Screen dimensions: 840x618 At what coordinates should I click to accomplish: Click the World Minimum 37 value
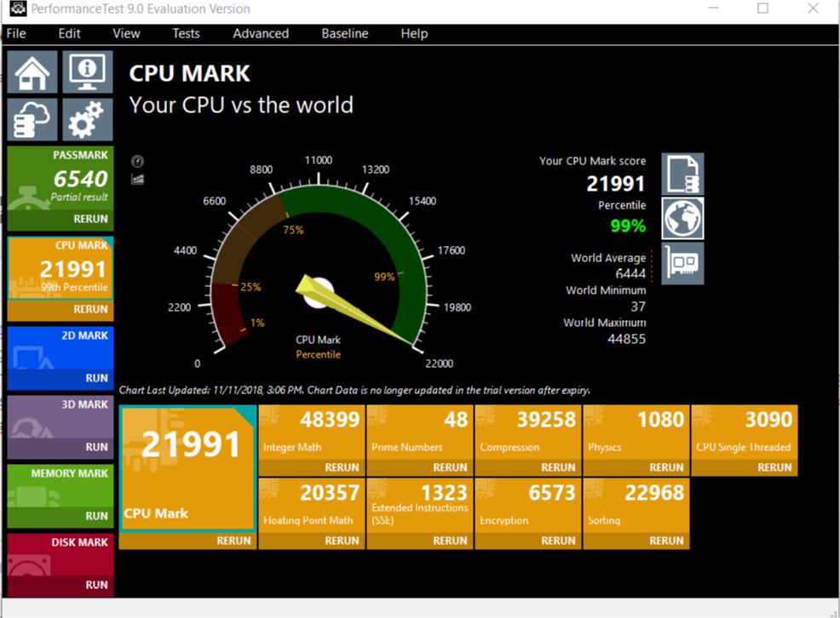[638, 306]
